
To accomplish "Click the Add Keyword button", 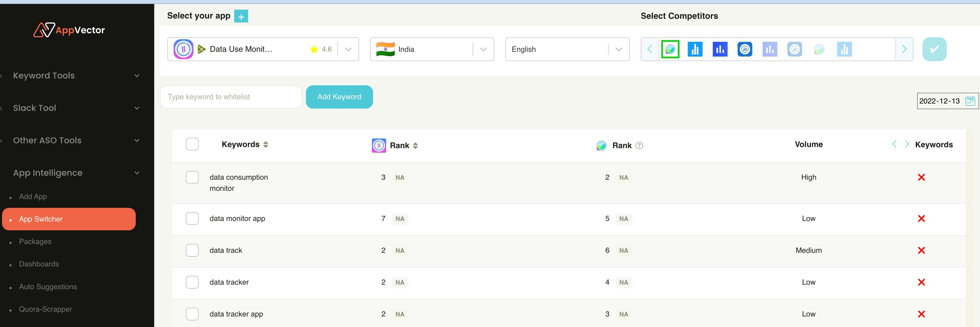I will 339,97.
